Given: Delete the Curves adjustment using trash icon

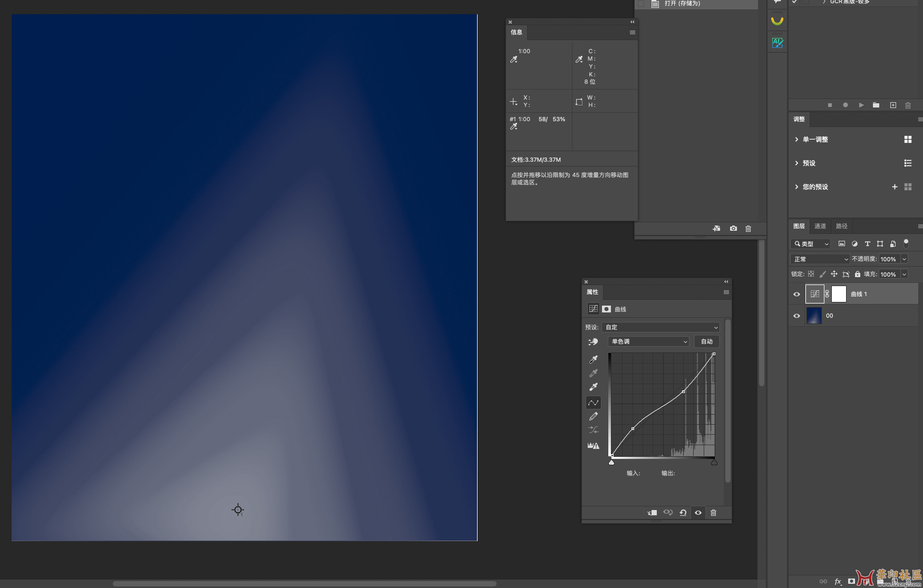Looking at the screenshot, I should click(713, 513).
